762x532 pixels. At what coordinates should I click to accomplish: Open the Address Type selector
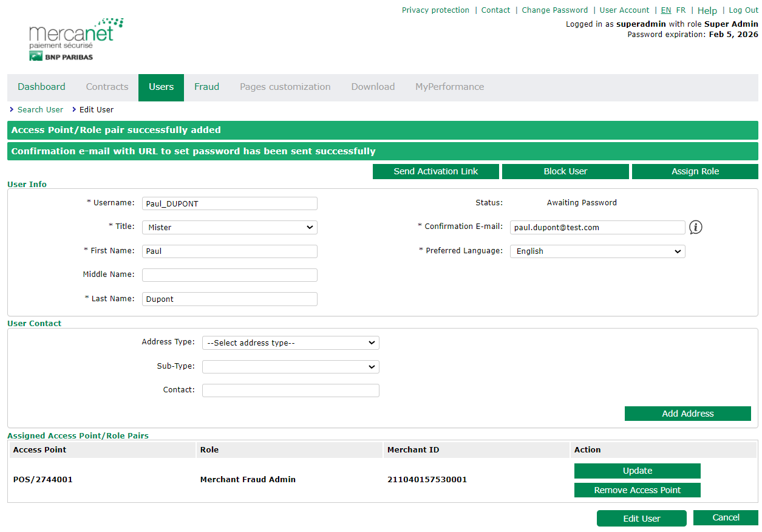(x=290, y=343)
